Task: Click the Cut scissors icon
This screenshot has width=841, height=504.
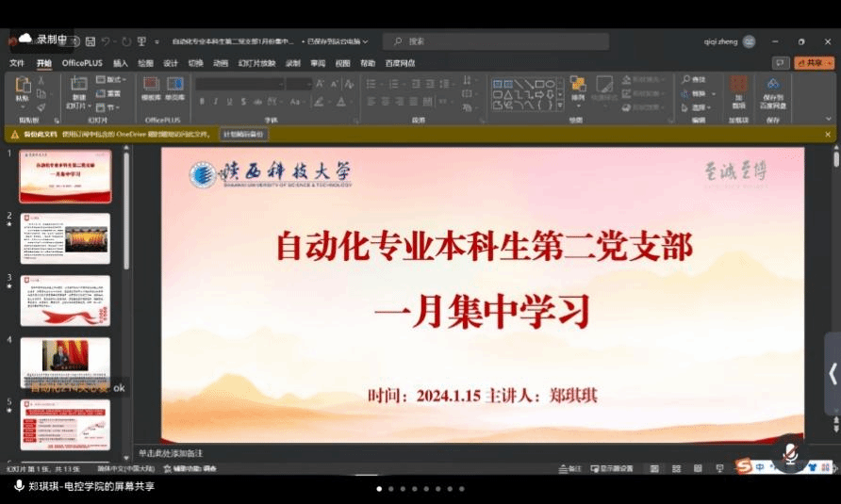Action: (x=41, y=80)
